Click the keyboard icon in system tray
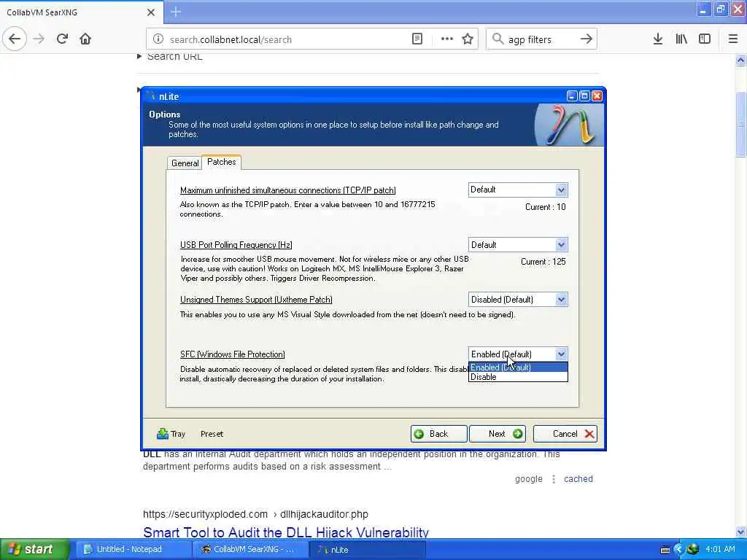 coord(665,550)
